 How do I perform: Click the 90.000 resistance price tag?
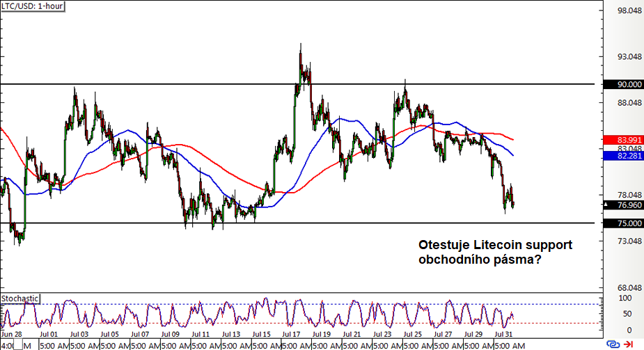[x=624, y=84]
